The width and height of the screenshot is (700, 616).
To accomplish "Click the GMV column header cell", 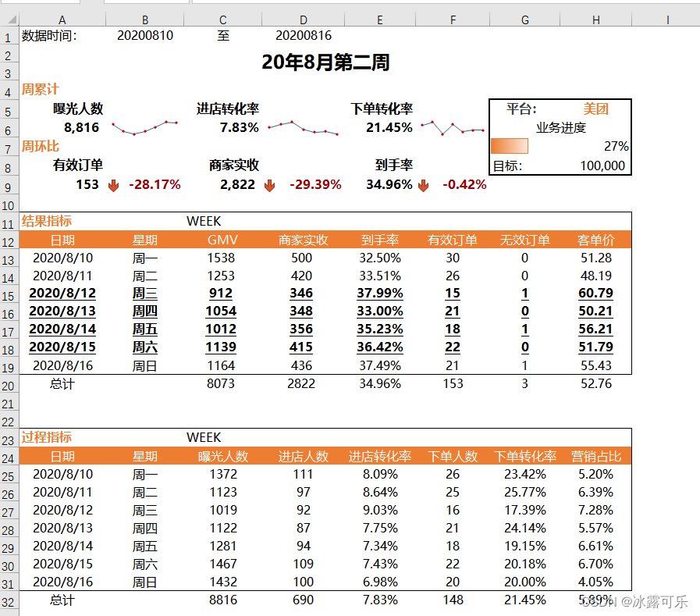I will click(222, 240).
